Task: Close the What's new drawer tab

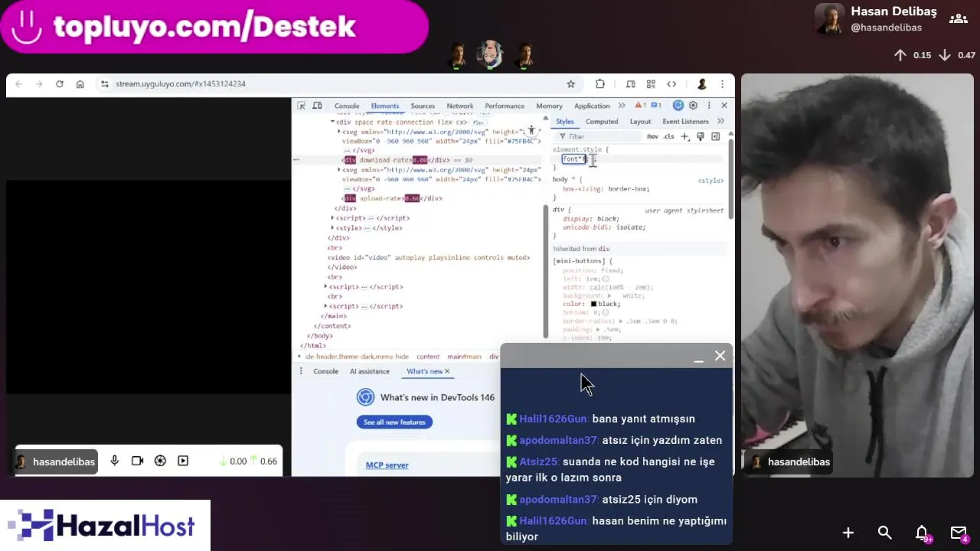Action: point(447,371)
